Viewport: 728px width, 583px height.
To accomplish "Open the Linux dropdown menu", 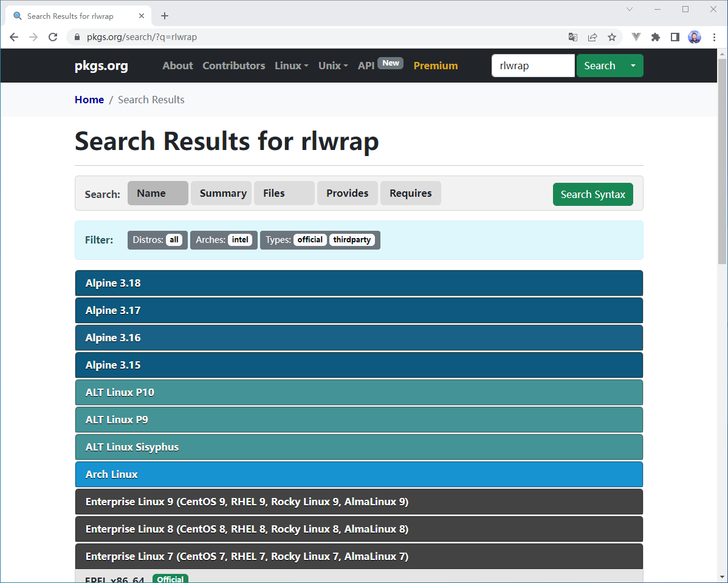I will coord(291,66).
